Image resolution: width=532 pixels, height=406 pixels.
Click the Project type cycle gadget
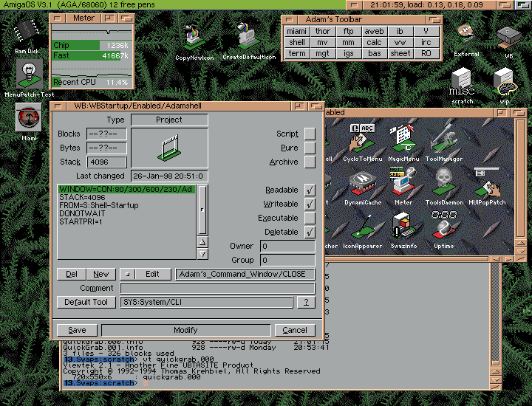pos(169,120)
